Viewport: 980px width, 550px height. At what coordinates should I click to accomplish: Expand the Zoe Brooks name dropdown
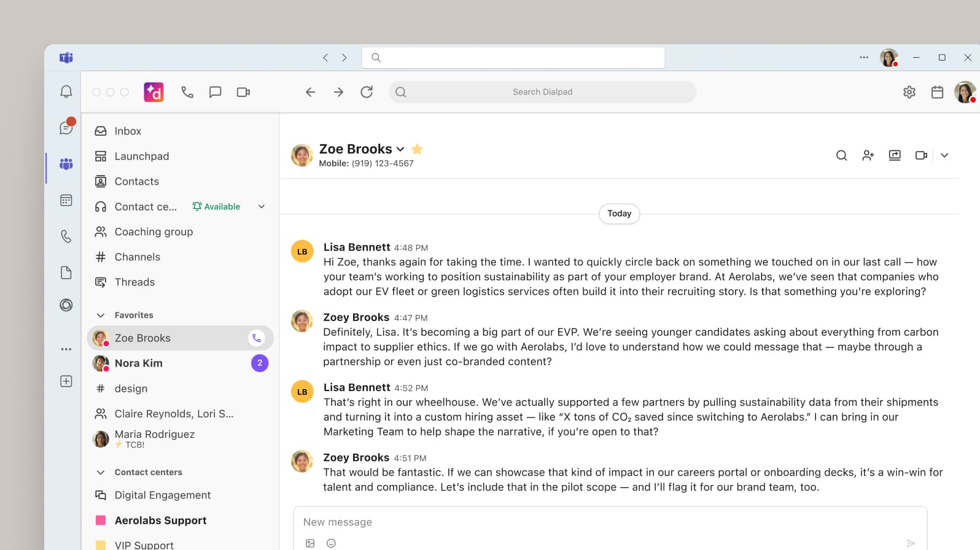coord(400,149)
